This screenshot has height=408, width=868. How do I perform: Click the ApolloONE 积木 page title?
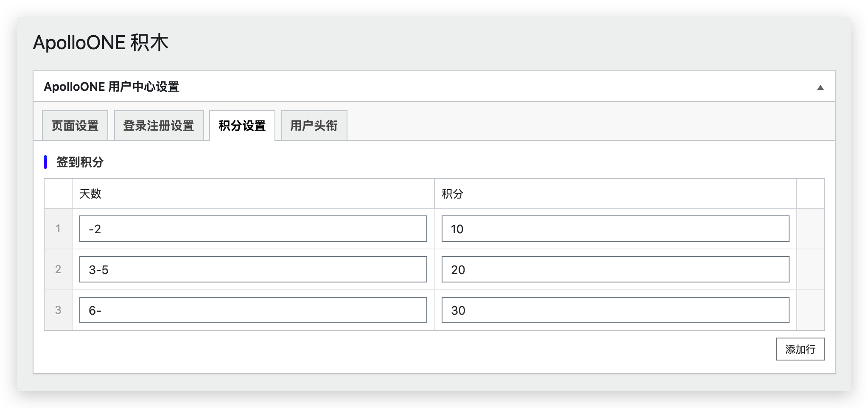(101, 43)
